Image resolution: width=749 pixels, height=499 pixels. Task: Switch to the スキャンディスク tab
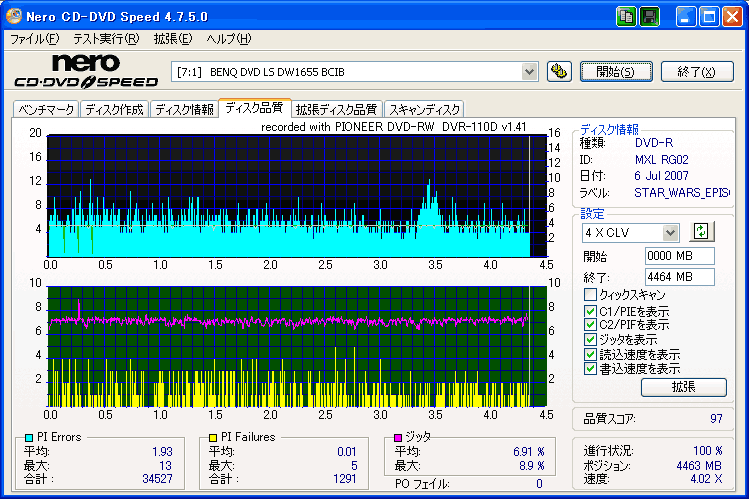424,109
